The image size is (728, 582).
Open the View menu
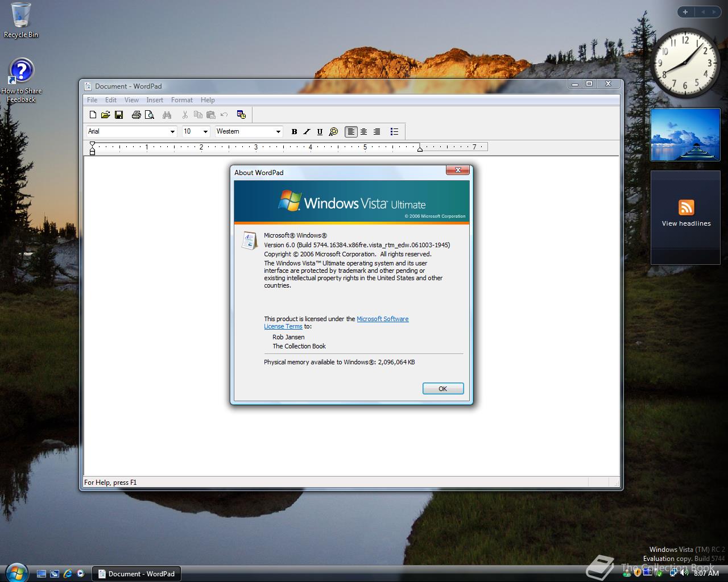(131, 100)
